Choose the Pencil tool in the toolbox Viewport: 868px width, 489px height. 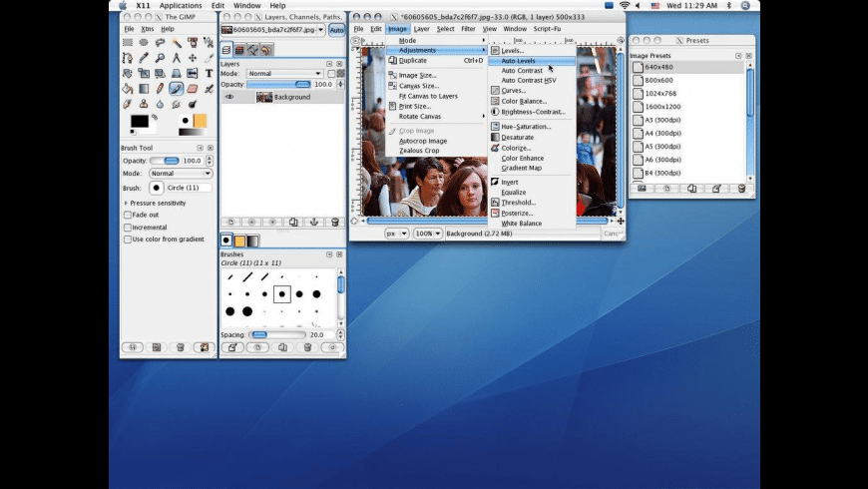coord(160,89)
